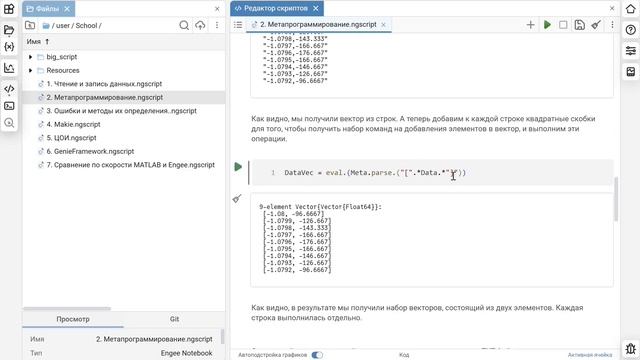
Task: Open file 6. GenieFramework.ngscript
Action: click(x=90, y=151)
